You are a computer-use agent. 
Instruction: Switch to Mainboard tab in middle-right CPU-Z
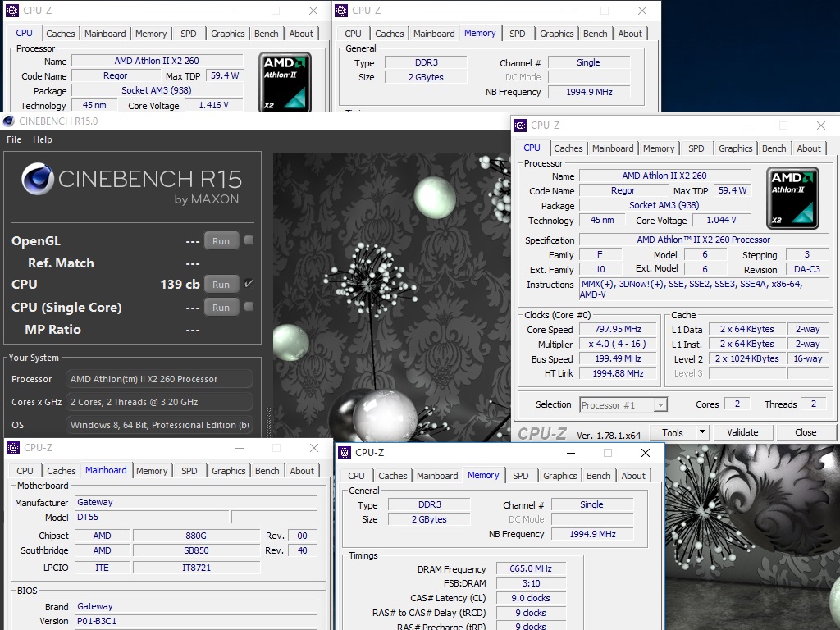coord(613,148)
